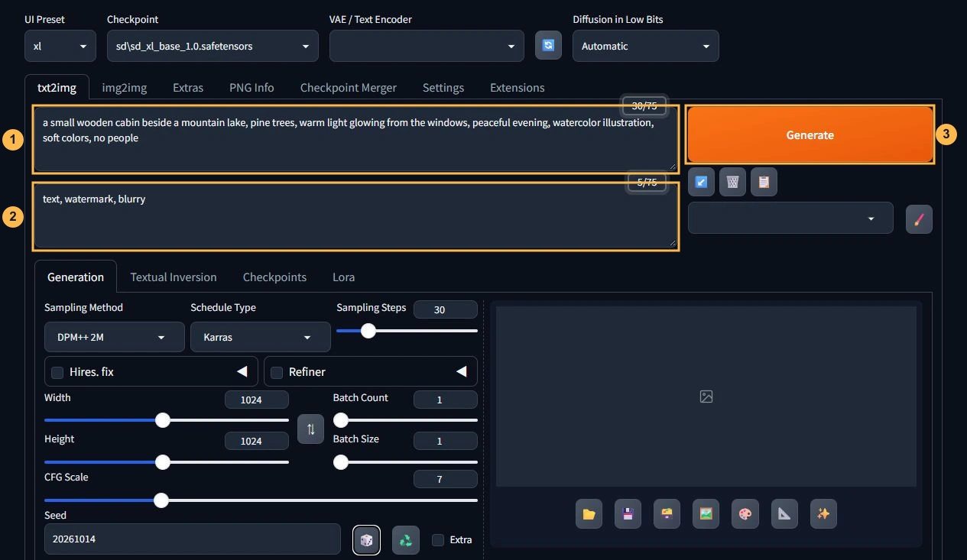Open the Lora sub-tab
This screenshot has width=967, height=560.
pos(343,277)
